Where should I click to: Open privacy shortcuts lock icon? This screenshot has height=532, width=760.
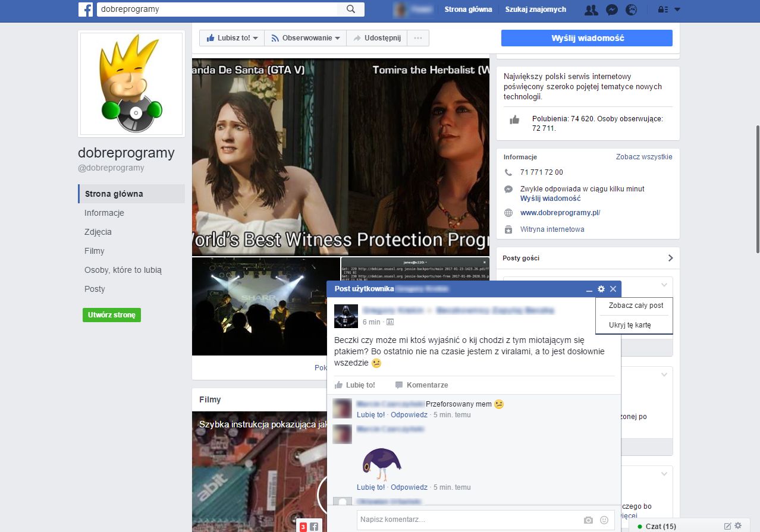[662, 10]
